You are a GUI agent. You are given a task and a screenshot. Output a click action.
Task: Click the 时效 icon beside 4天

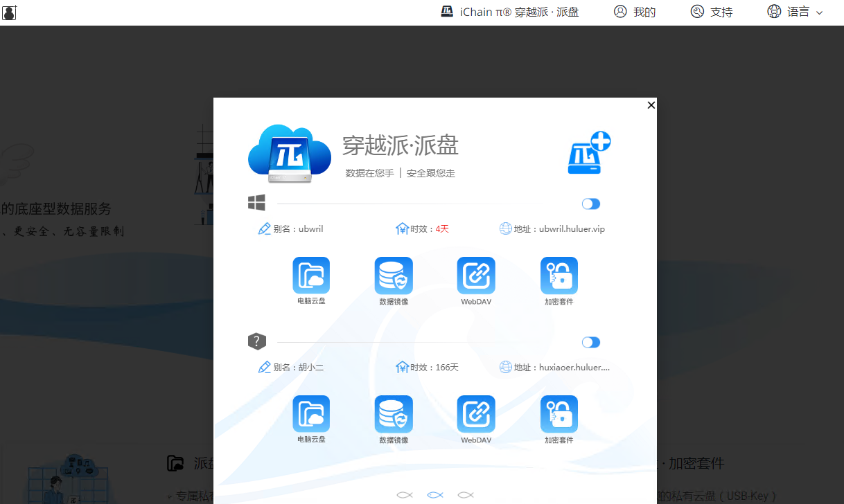click(402, 228)
